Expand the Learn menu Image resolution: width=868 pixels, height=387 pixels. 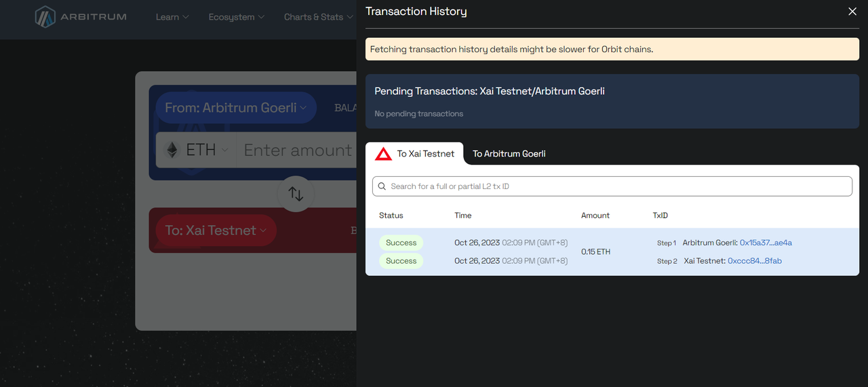172,17
